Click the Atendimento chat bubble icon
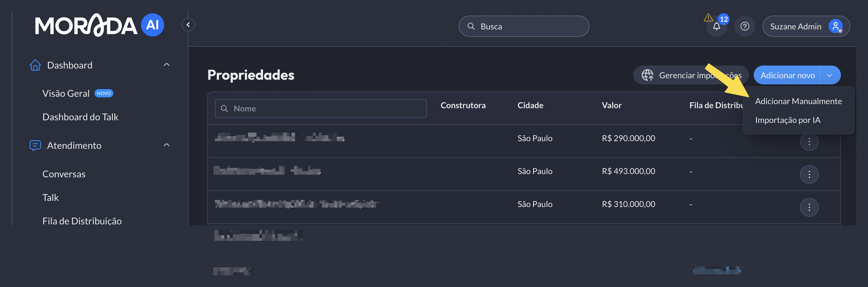868x287 pixels. click(35, 145)
